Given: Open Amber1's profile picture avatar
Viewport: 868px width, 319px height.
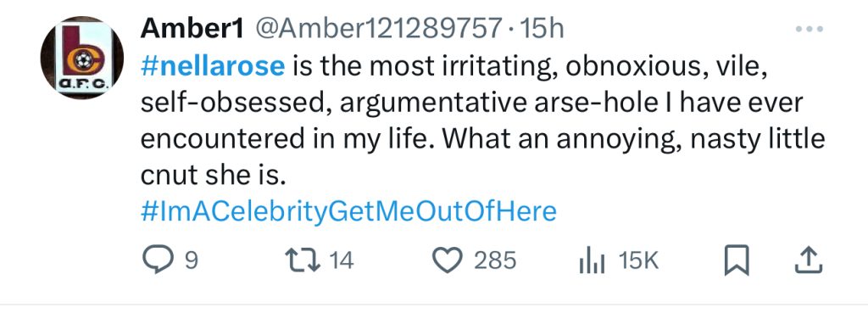Looking at the screenshot, I should (82, 58).
